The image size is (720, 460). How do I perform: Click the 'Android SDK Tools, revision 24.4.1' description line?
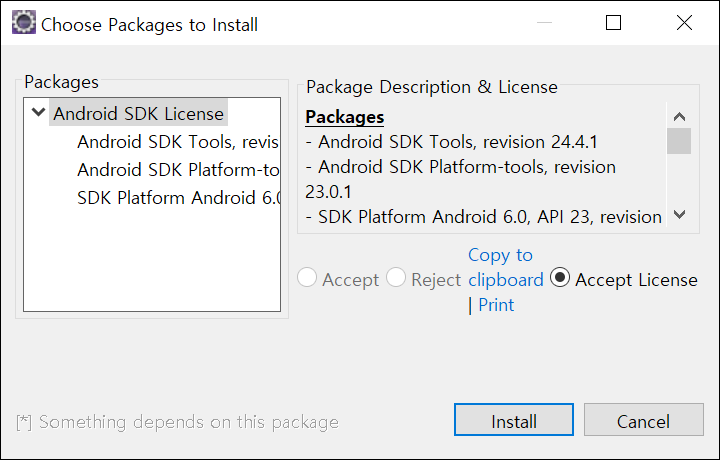[451, 142]
